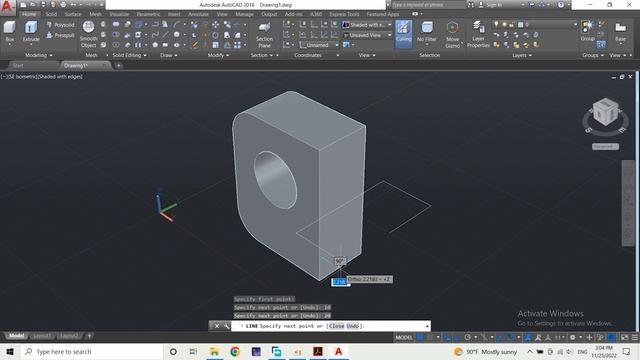
Task: Choose the Presspull tool
Action: point(60,36)
